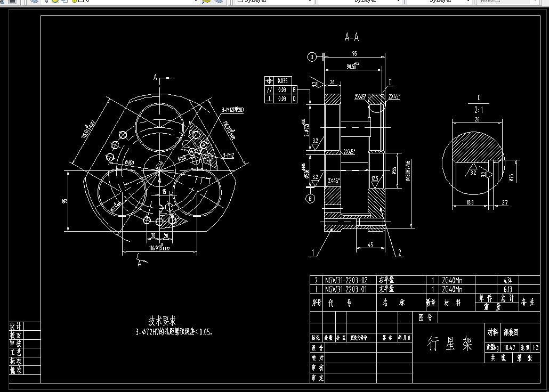
Task: Select the 数量 column header
Action: (x=431, y=303)
